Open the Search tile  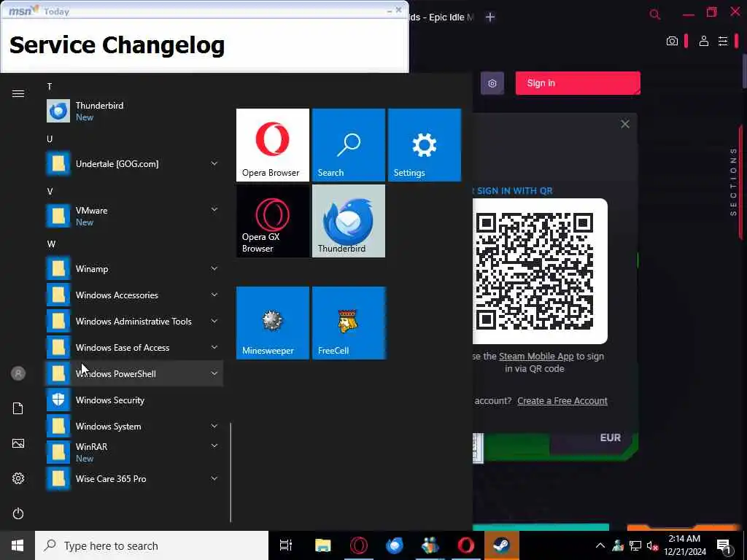(x=348, y=145)
